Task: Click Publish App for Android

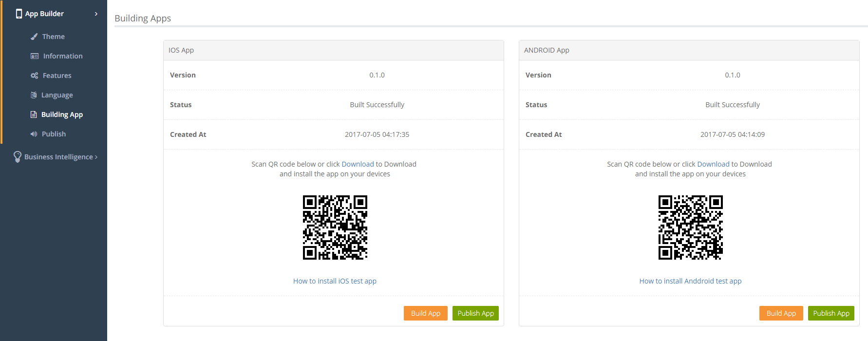Action: click(x=831, y=313)
